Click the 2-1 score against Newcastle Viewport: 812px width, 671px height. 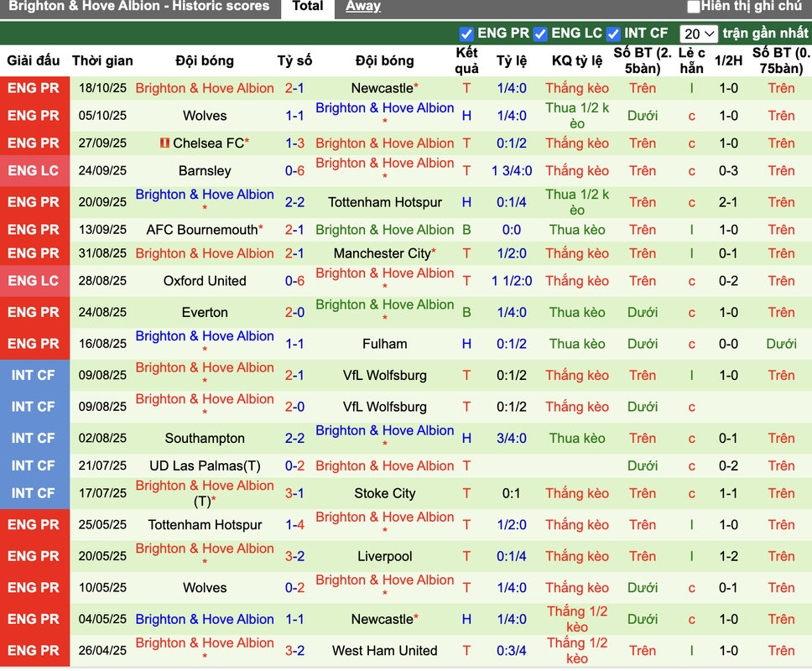294,89
